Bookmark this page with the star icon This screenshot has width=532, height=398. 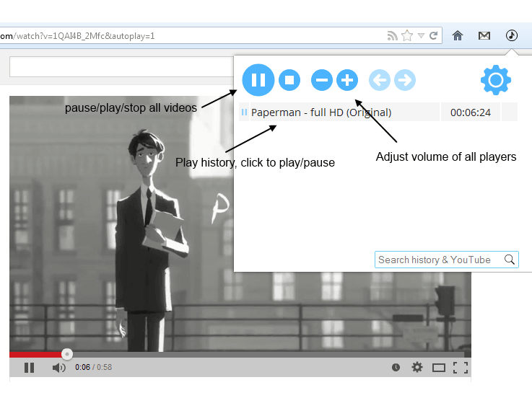(407, 35)
